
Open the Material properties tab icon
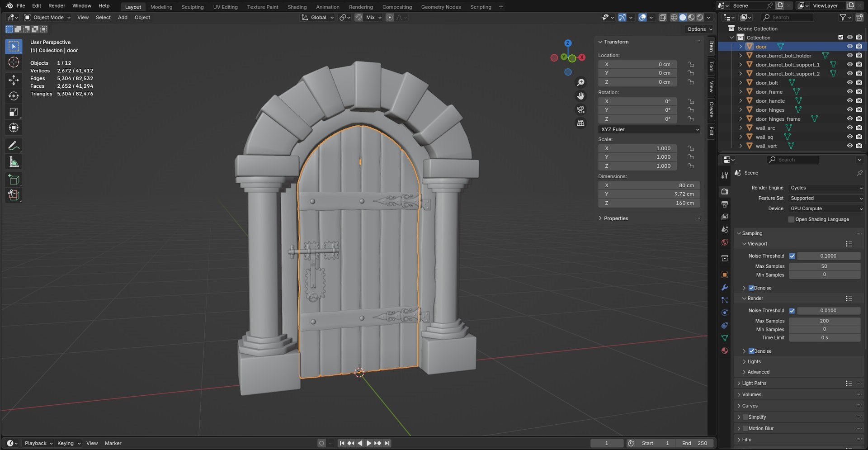click(x=725, y=351)
